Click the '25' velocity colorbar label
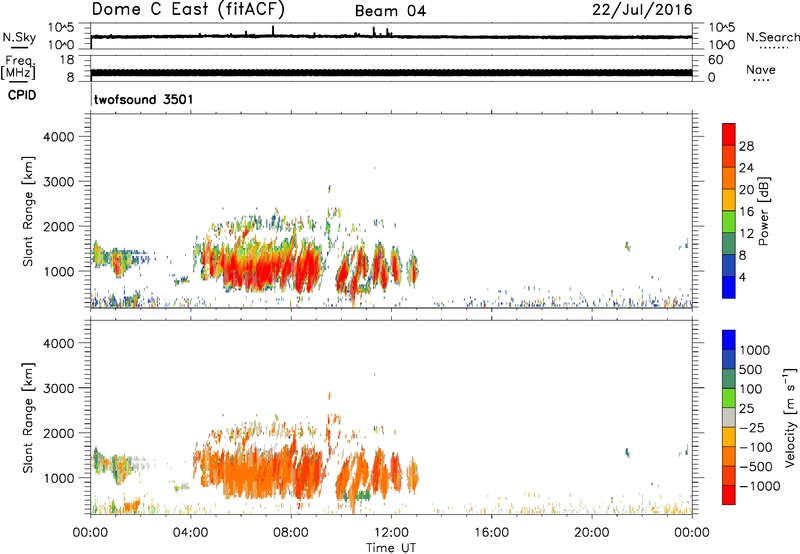 pos(746,408)
